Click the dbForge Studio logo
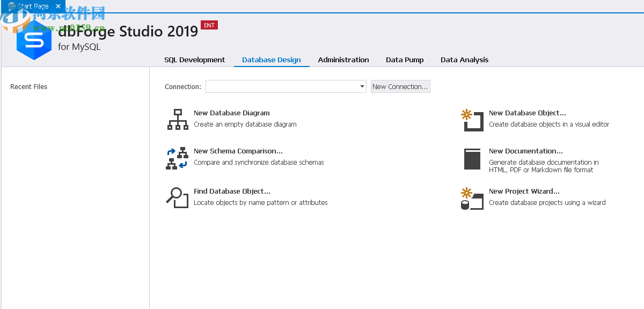 33,40
